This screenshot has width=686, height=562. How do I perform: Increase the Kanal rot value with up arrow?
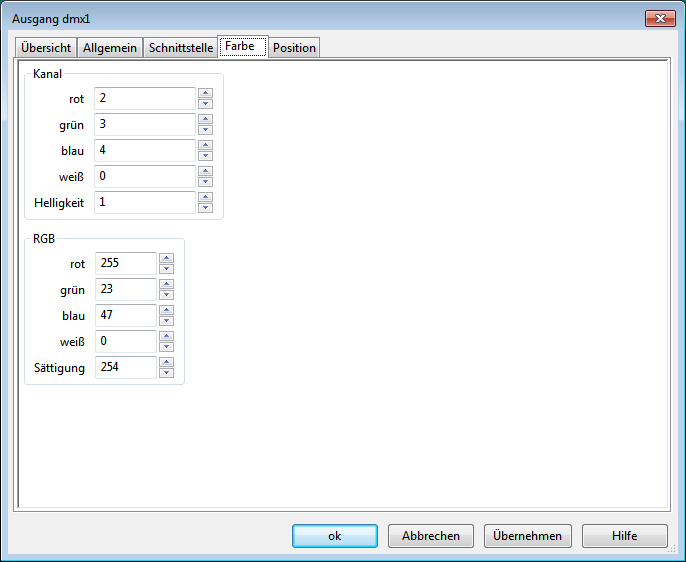pos(205,93)
